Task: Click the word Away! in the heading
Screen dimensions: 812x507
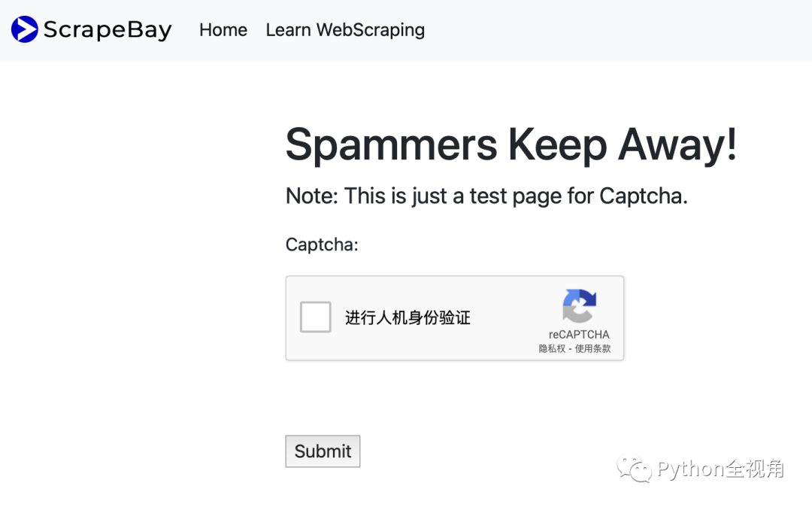Action: 677,144
